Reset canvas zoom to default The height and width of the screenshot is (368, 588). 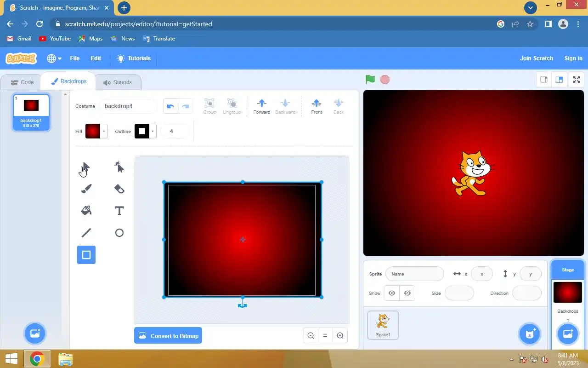pyautogui.click(x=325, y=336)
